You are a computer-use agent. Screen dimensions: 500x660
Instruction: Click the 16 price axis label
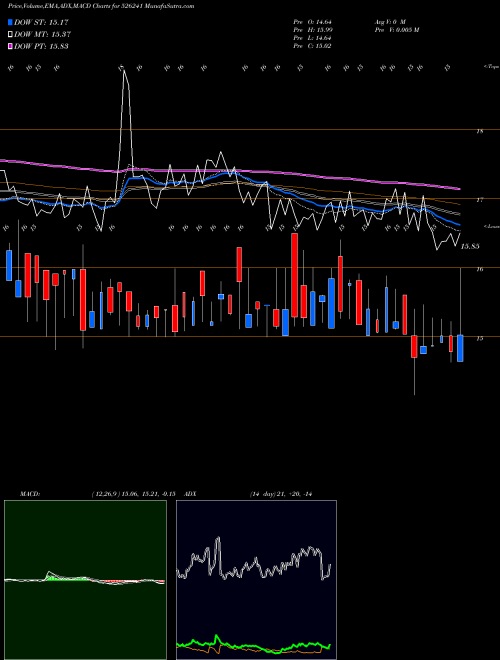pyautogui.click(x=479, y=269)
